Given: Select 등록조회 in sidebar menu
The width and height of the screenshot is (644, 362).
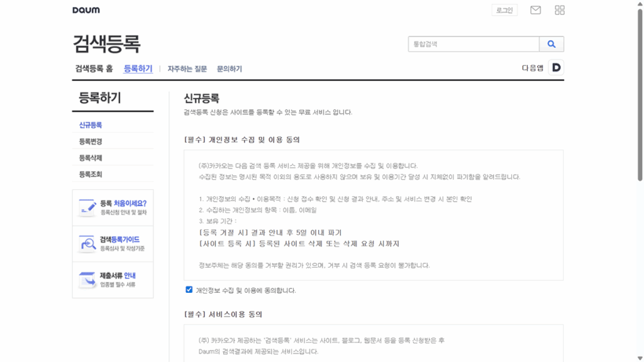Looking at the screenshot, I should (91, 175).
